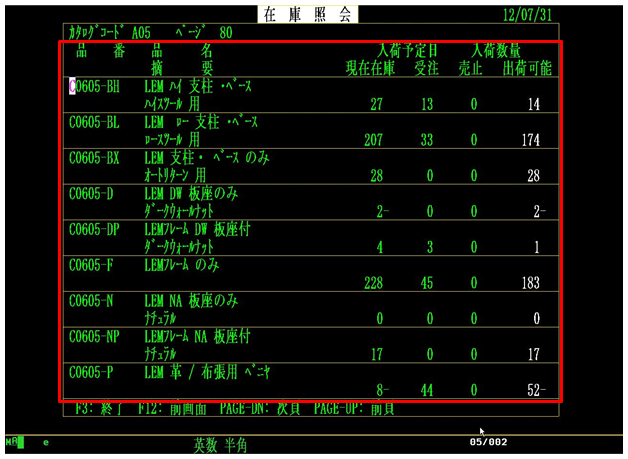The height and width of the screenshot is (459, 628).
Task: Click the remark ハイスツール 用
Action: 172,104
